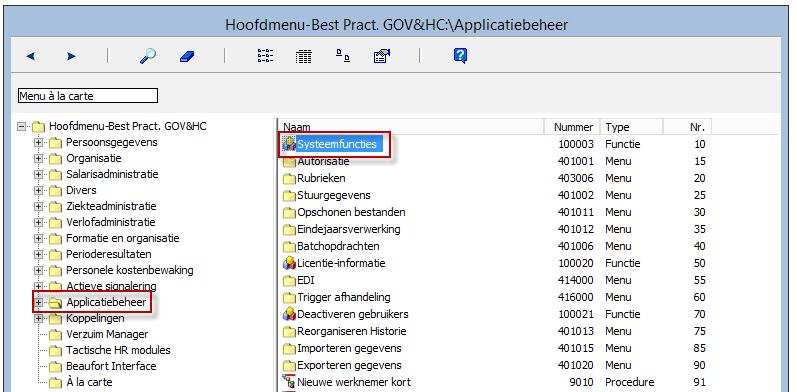The width and height of the screenshot is (797, 392).
Task: Expand the Ziekteadministratie tree node
Action: [38, 206]
